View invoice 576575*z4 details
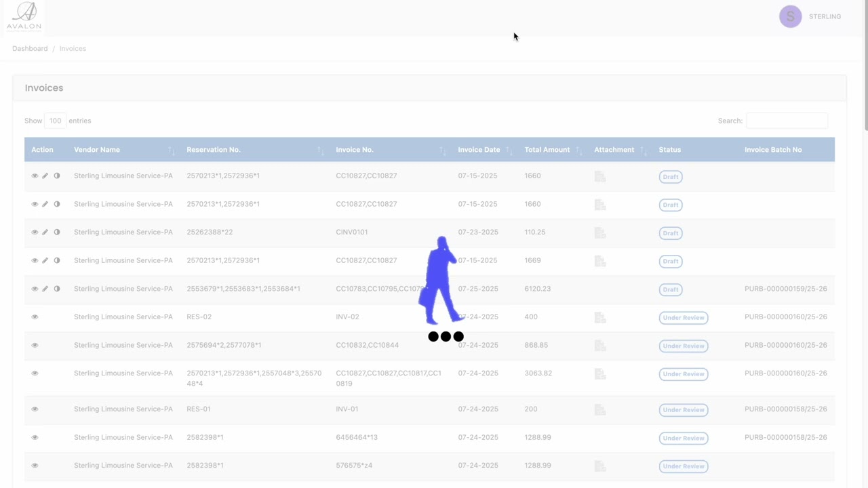868x488 pixels. click(35, 466)
